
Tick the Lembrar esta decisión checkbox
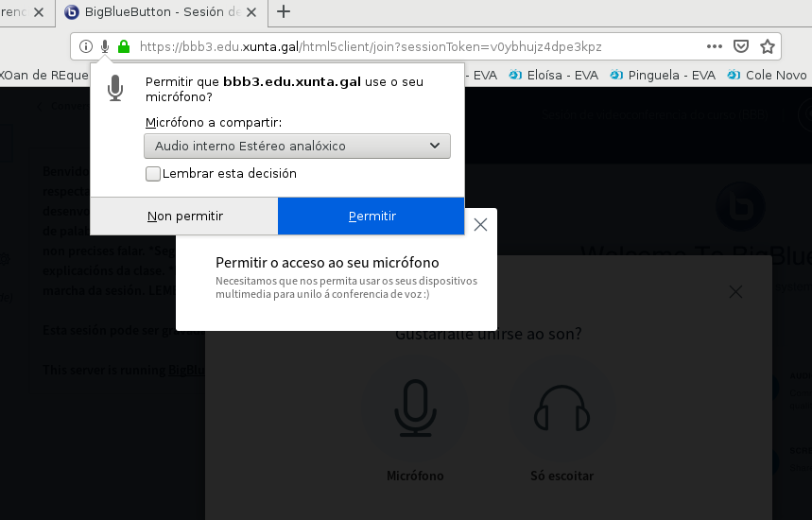(x=153, y=174)
